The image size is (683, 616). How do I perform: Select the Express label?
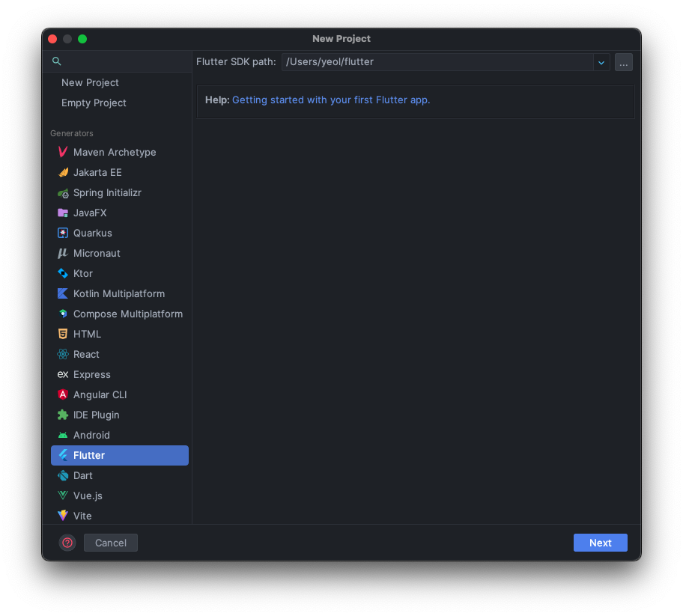click(x=92, y=374)
